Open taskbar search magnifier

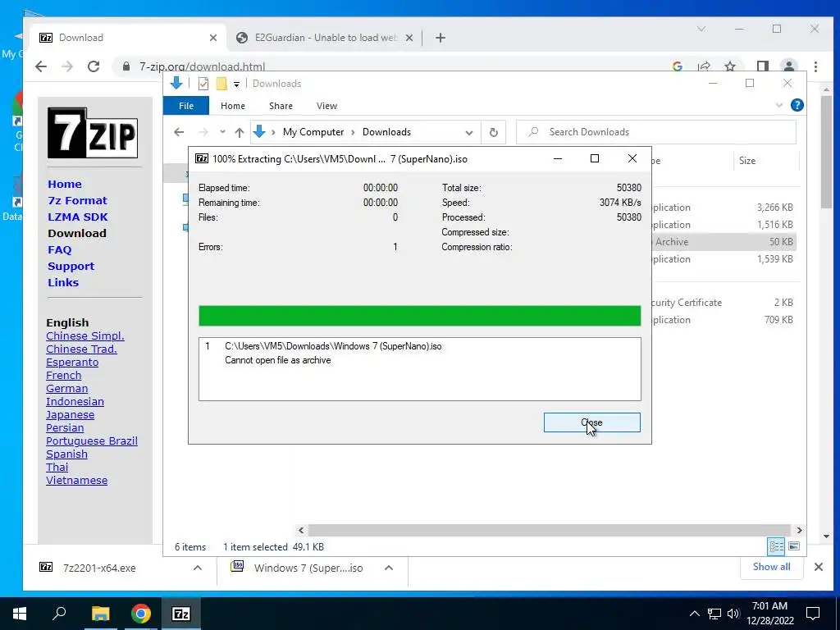[x=59, y=614]
